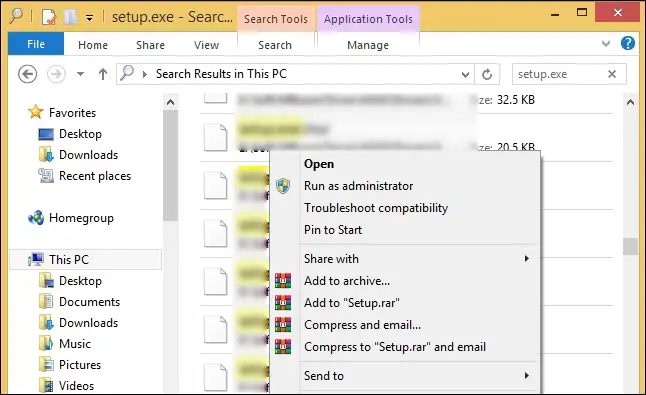Expand the address bar breadcrumb chevron
The width and height of the screenshot is (646, 395).
coord(145,74)
